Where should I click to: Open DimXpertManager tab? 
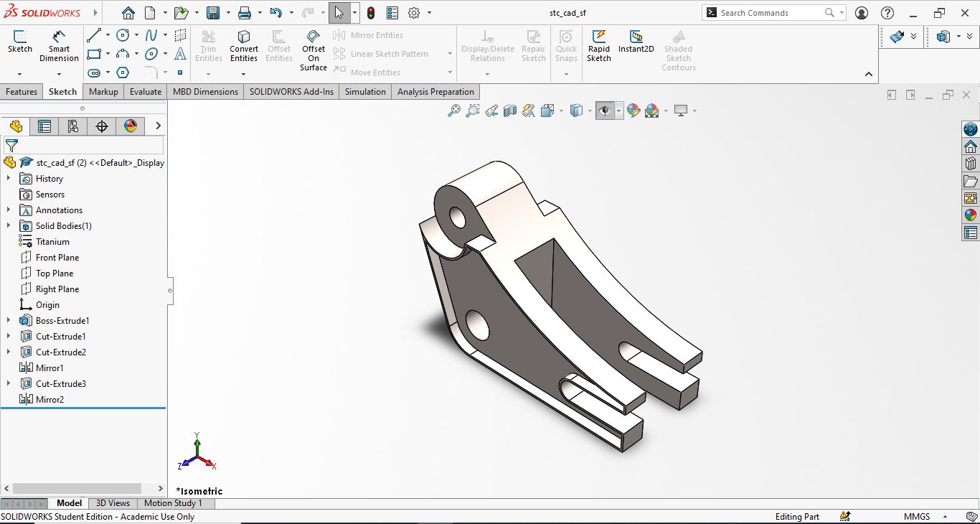click(102, 126)
